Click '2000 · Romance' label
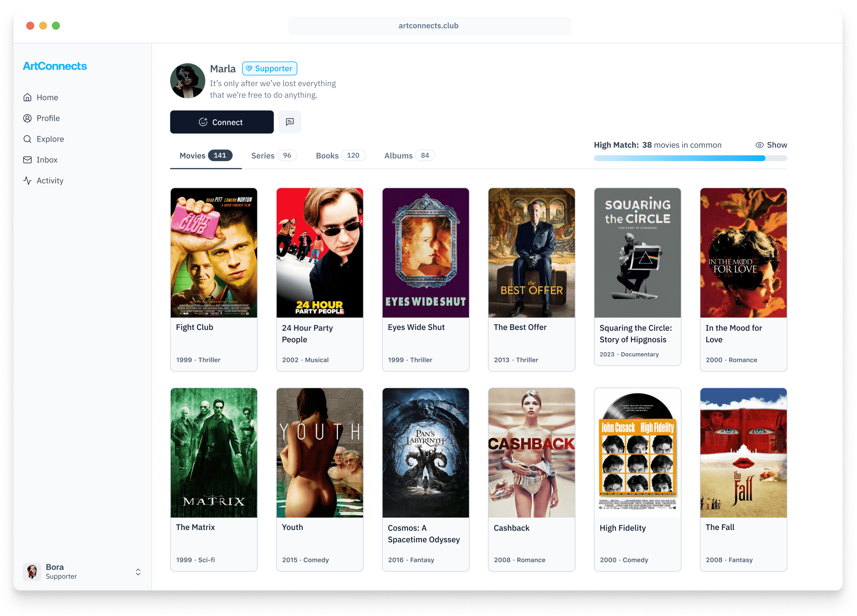 point(731,360)
